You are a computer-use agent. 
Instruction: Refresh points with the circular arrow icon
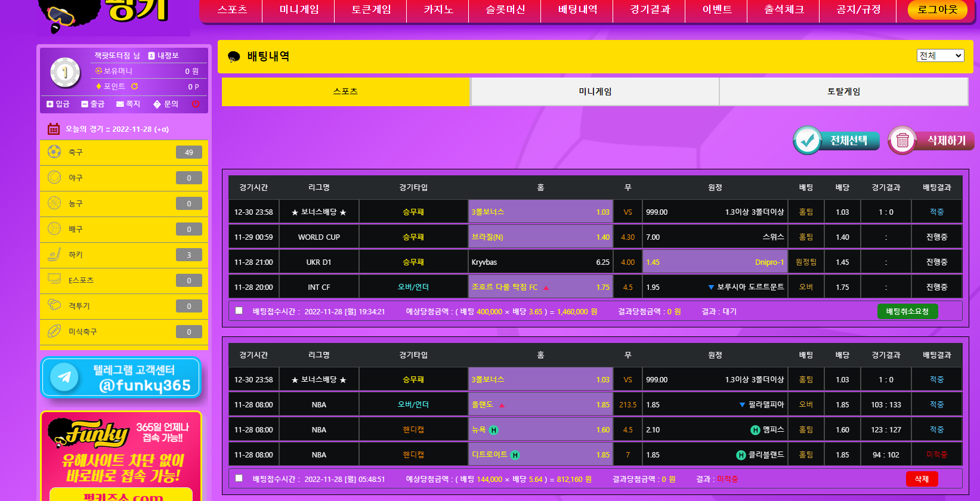click(135, 86)
